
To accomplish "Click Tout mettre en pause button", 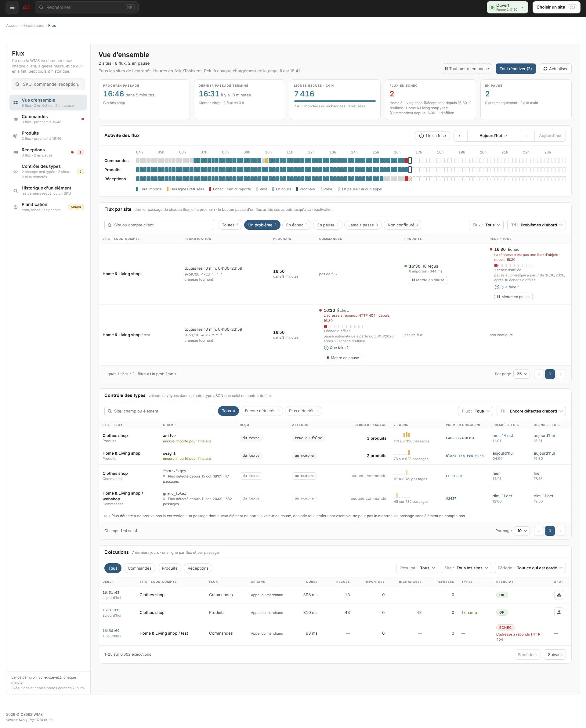I will pos(467,69).
